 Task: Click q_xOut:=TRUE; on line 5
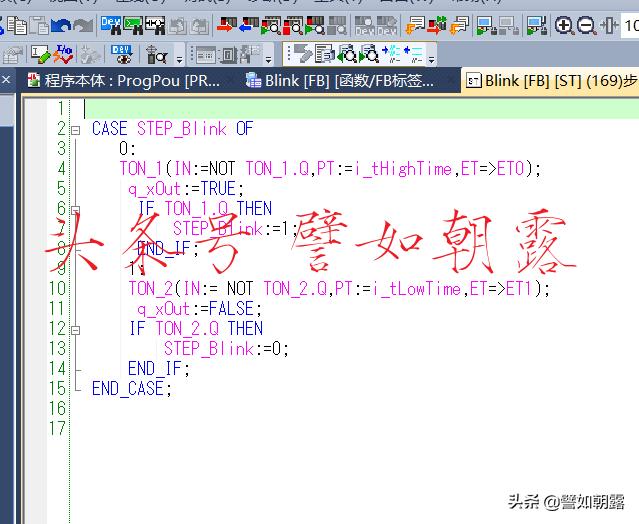186,189
